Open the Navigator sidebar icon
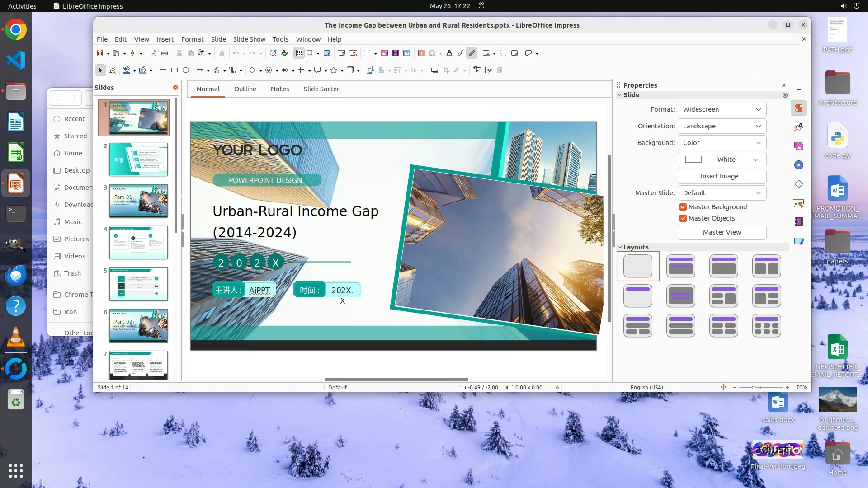This screenshot has height=488, width=868. 799,165
